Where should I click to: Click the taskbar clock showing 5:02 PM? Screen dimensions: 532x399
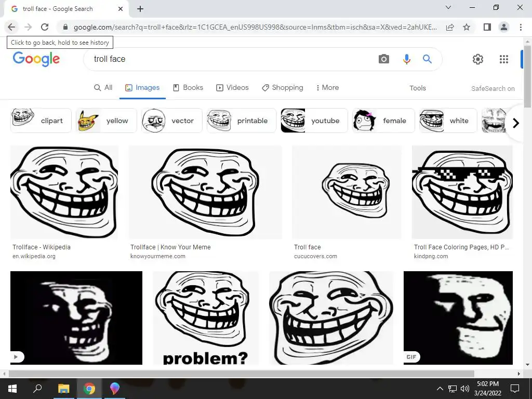click(487, 389)
